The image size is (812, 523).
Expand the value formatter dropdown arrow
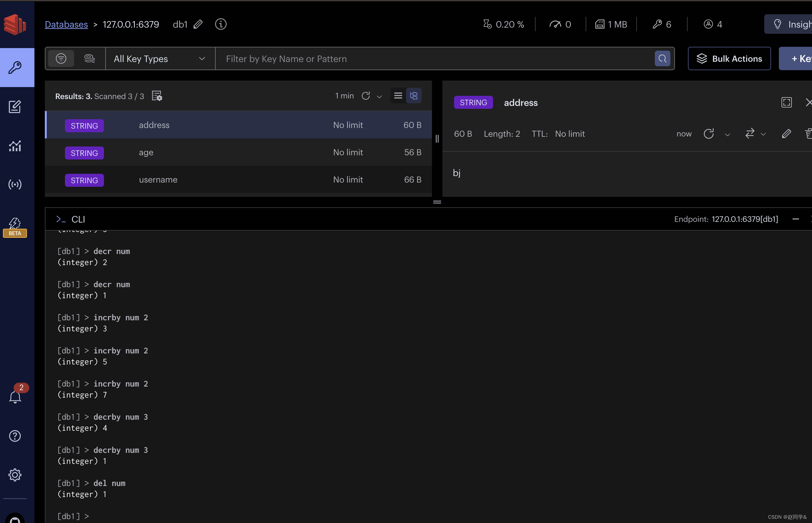tap(763, 134)
